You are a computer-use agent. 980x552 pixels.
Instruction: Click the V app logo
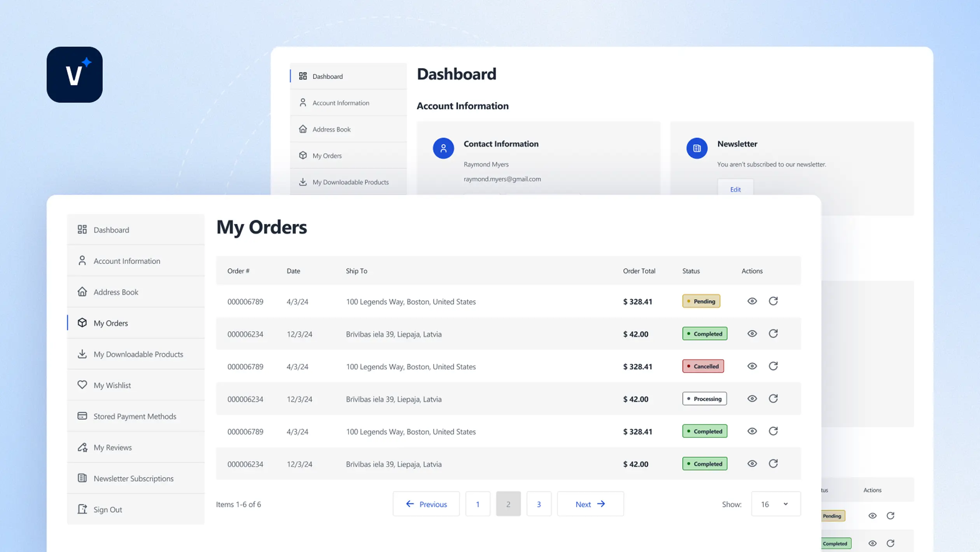point(75,75)
